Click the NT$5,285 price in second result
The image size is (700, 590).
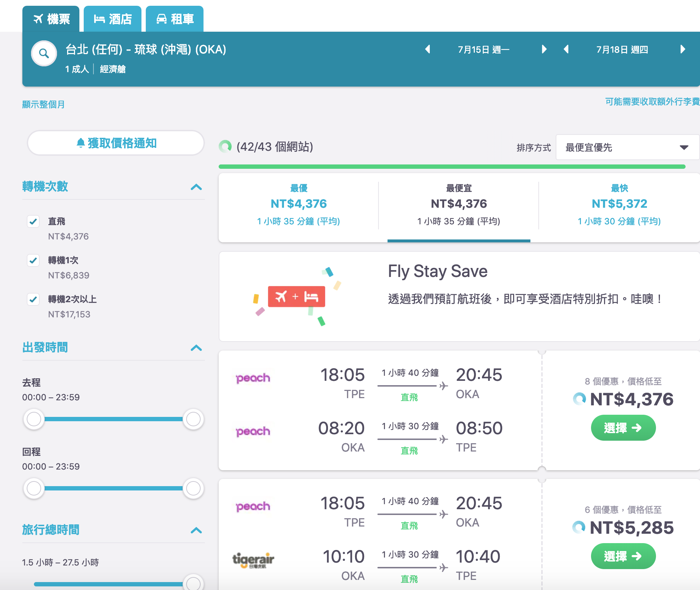pos(631,528)
